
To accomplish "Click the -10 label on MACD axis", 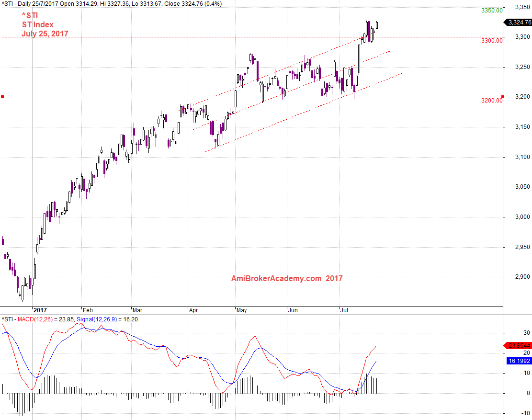I will 526,413.
